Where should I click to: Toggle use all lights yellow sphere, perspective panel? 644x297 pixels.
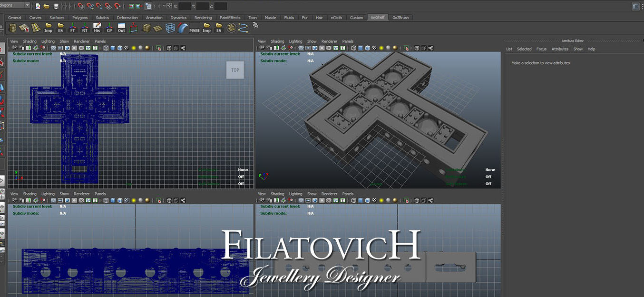click(381, 48)
